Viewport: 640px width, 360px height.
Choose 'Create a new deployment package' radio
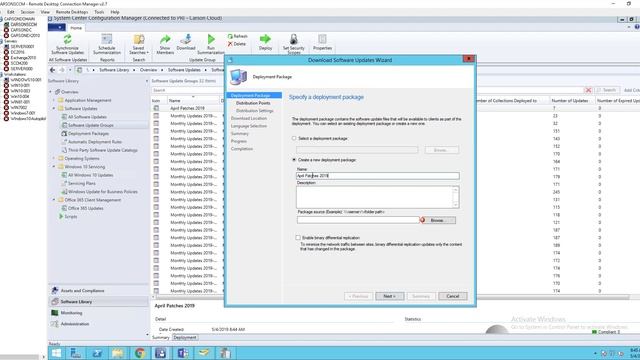294,160
